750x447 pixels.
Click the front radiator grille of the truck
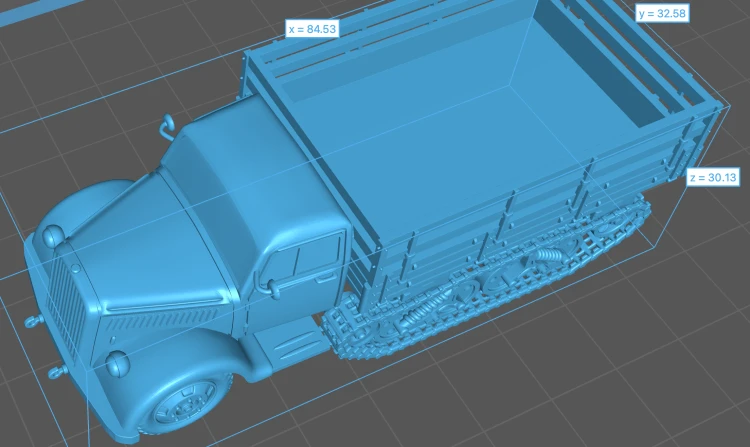(65, 307)
